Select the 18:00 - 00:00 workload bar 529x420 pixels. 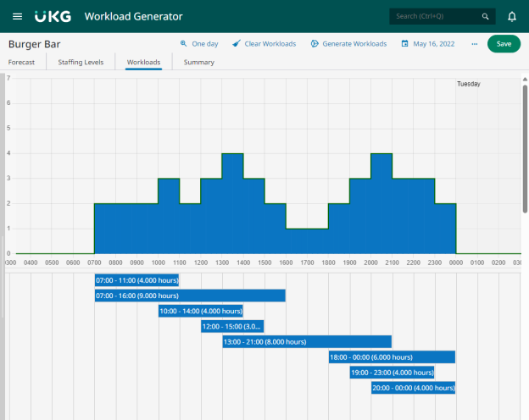pyautogui.click(x=392, y=357)
